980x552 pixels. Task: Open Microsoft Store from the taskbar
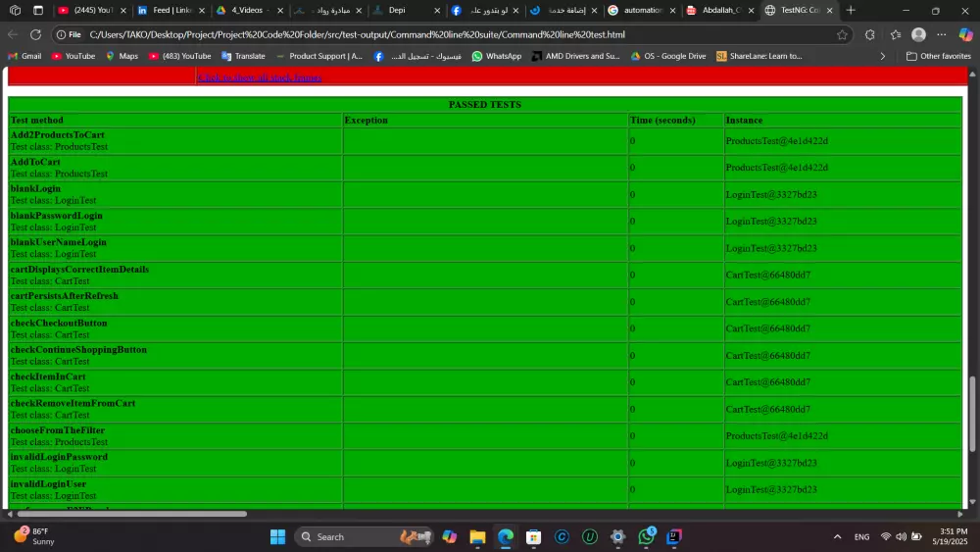click(533, 536)
